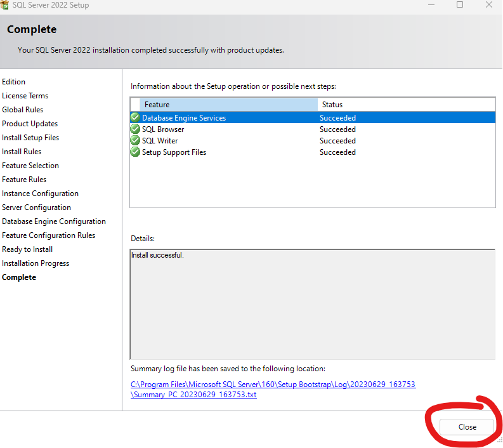Image resolution: width=503 pixels, height=448 pixels.
Task: Click inside the Details text box
Action: 313,304
